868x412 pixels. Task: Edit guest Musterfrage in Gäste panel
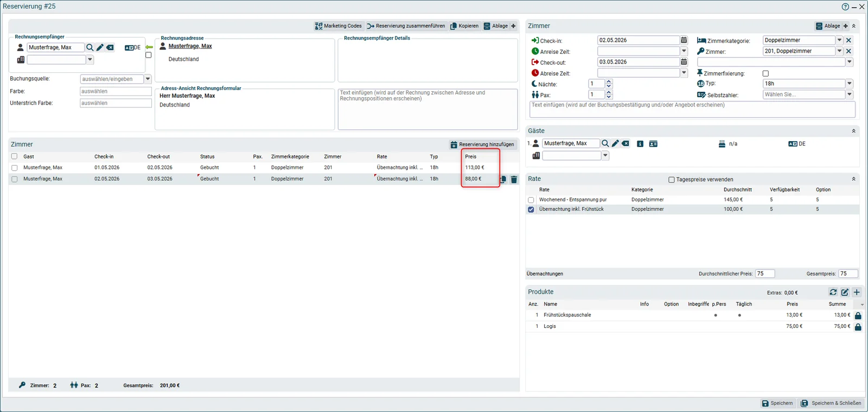(615, 143)
